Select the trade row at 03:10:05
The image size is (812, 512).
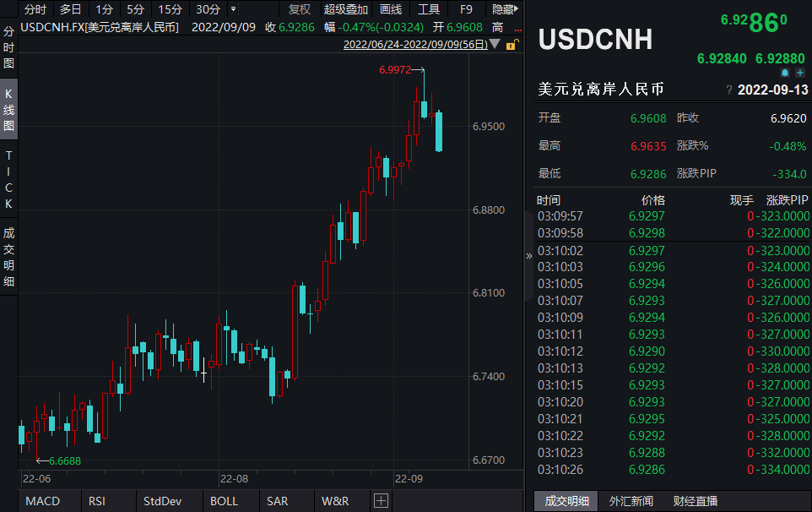pyautogui.click(x=673, y=284)
